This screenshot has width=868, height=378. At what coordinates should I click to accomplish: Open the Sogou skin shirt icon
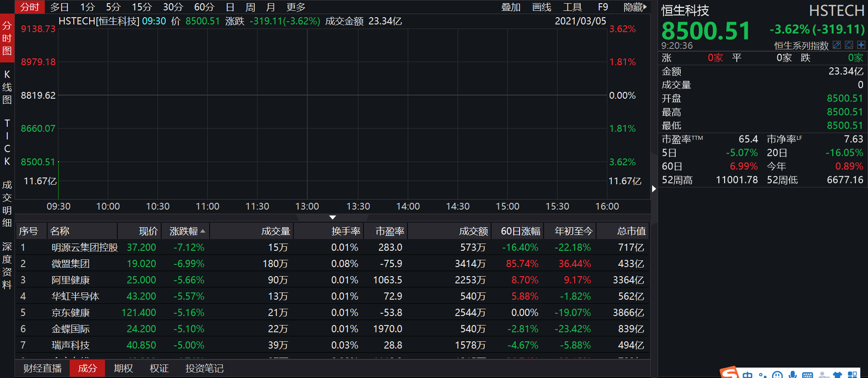click(838, 375)
